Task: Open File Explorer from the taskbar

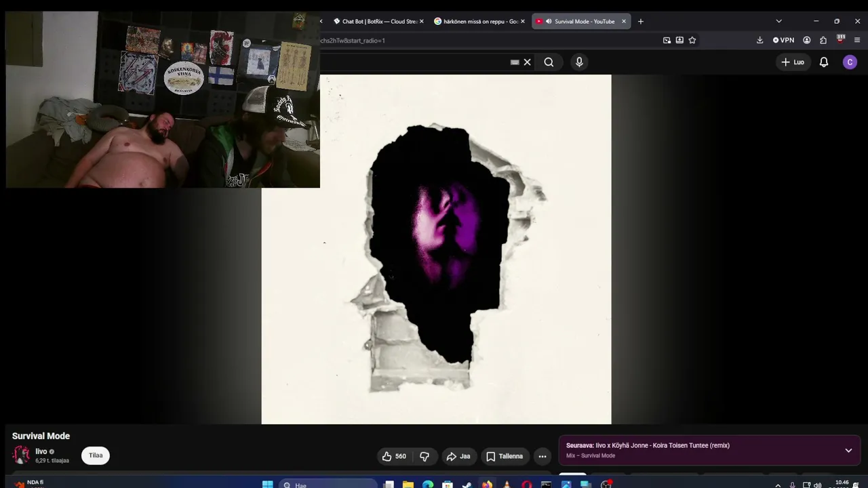Action: pyautogui.click(x=408, y=484)
